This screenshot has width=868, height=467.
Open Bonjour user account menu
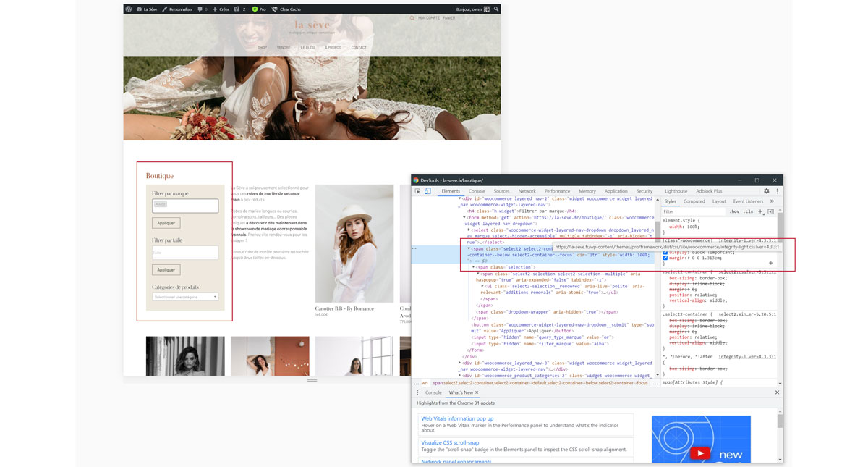(x=474, y=9)
